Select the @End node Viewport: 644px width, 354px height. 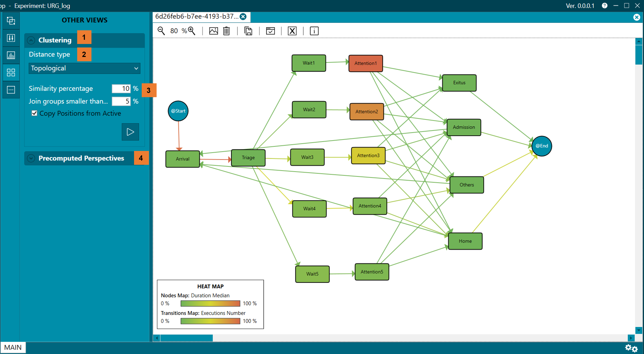(542, 146)
